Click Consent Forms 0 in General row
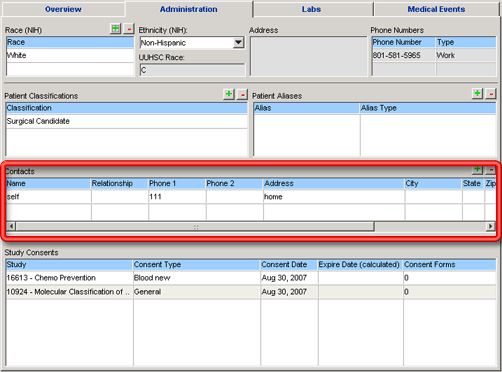 [450, 292]
